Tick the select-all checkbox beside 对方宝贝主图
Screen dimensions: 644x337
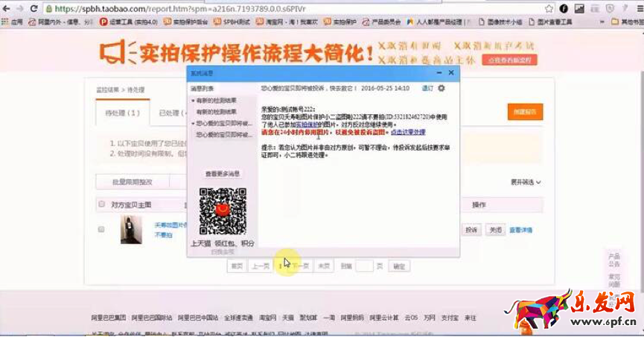click(101, 204)
